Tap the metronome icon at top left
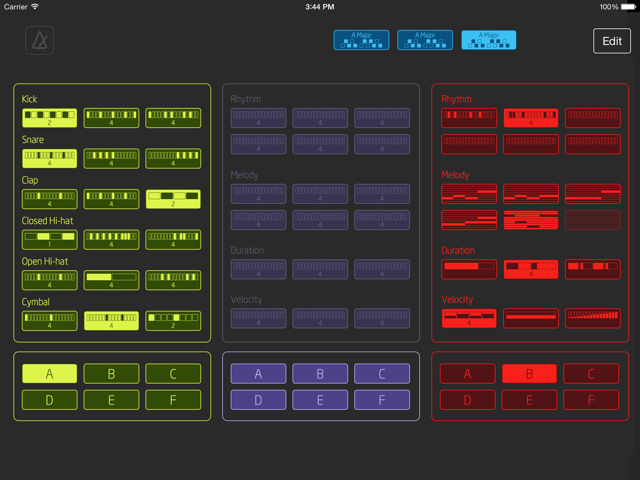Image resolution: width=640 pixels, height=480 pixels. 40,41
